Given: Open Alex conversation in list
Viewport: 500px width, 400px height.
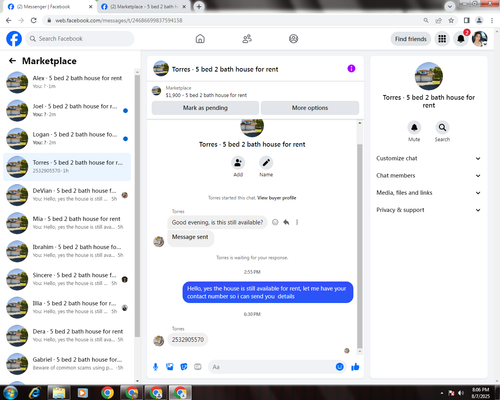Looking at the screenshot, I should [67, 82].
